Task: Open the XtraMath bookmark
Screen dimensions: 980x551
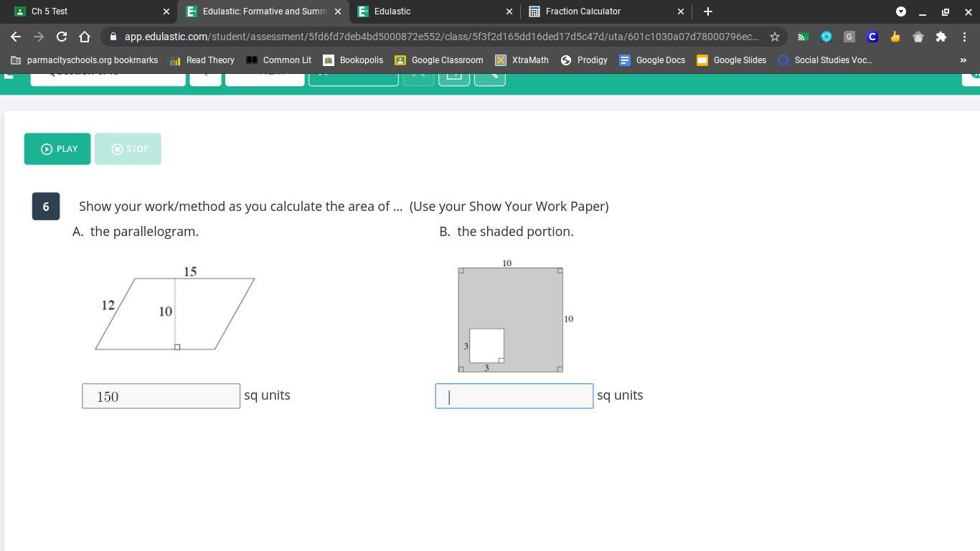Action: tap(522, 60)
